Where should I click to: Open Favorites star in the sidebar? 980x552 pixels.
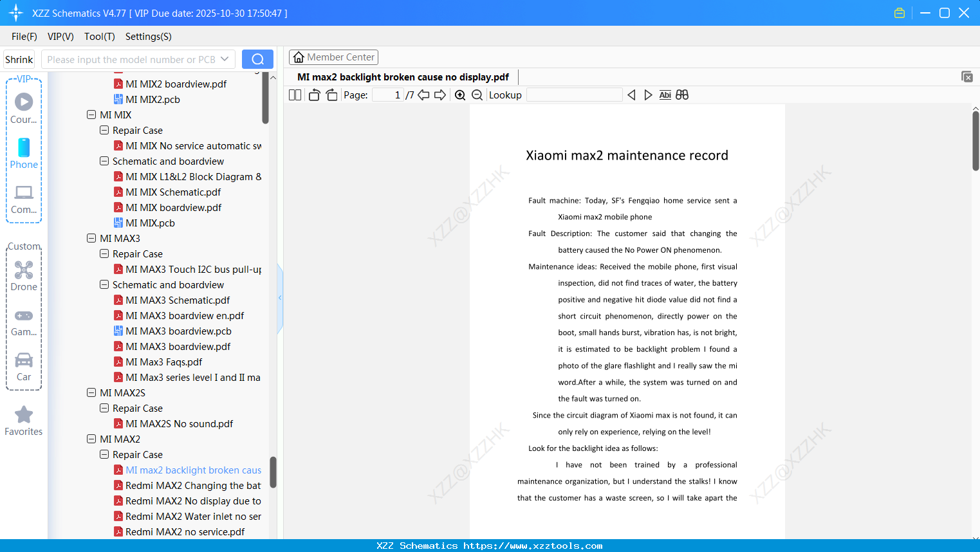point(24,414)
